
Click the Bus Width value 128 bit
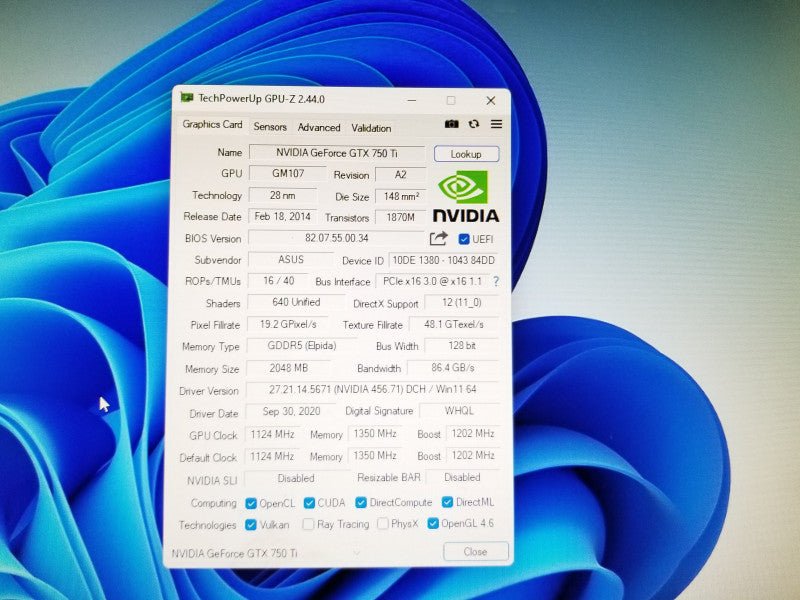(462, 345)
